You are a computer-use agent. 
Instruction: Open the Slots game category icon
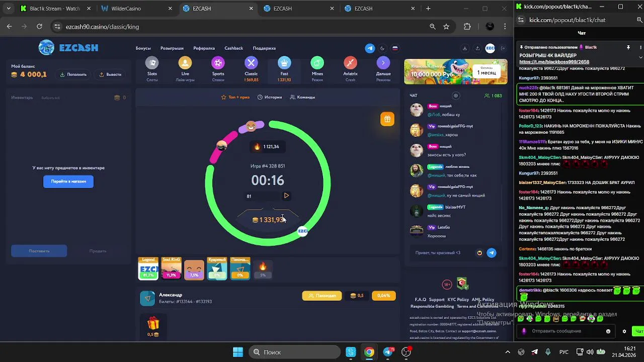coord(152,63)
